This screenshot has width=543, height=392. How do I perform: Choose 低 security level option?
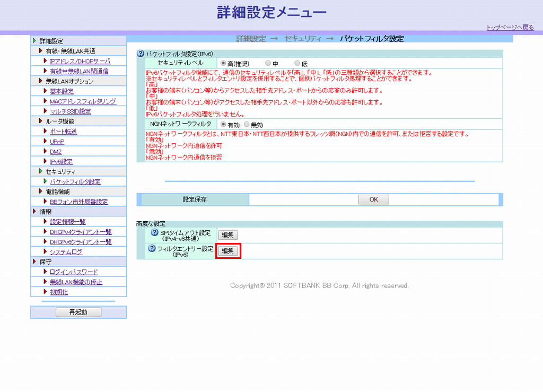(297, 63)
